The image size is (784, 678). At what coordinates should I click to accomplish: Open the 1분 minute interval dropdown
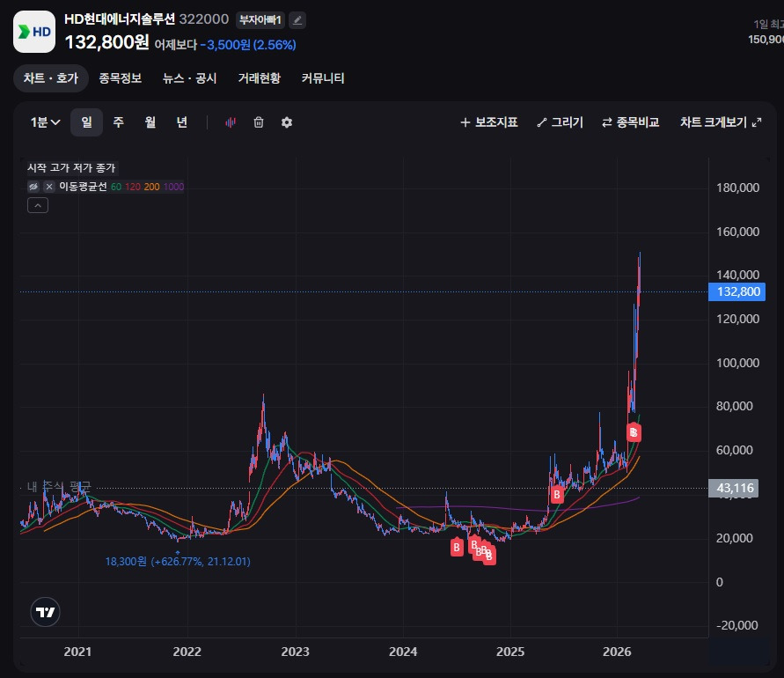[x=45, y=122]
